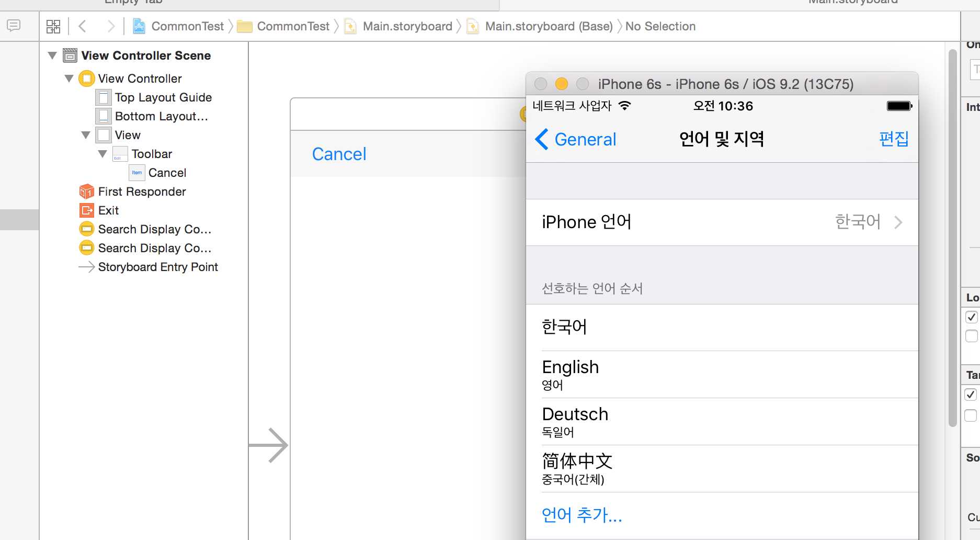Tap the General back button in simulator
980x540 pixels.
point(576,139)
